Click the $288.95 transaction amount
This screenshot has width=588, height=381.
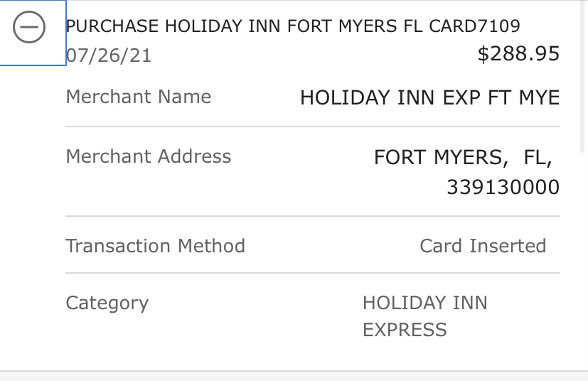518,54
